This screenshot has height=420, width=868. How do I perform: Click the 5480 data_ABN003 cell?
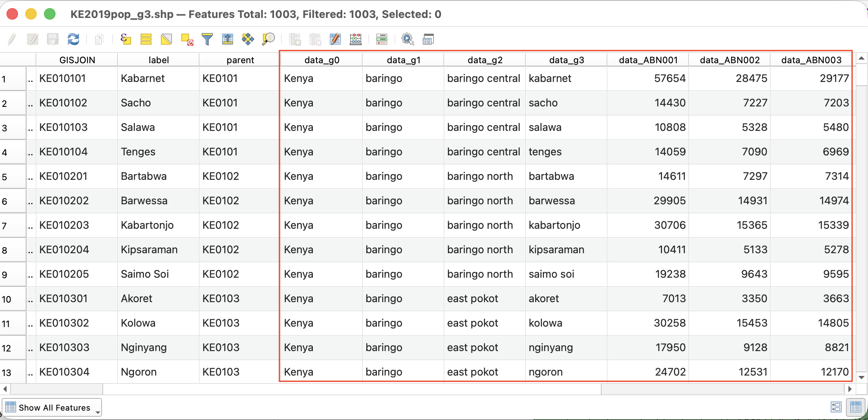(811, 127)
